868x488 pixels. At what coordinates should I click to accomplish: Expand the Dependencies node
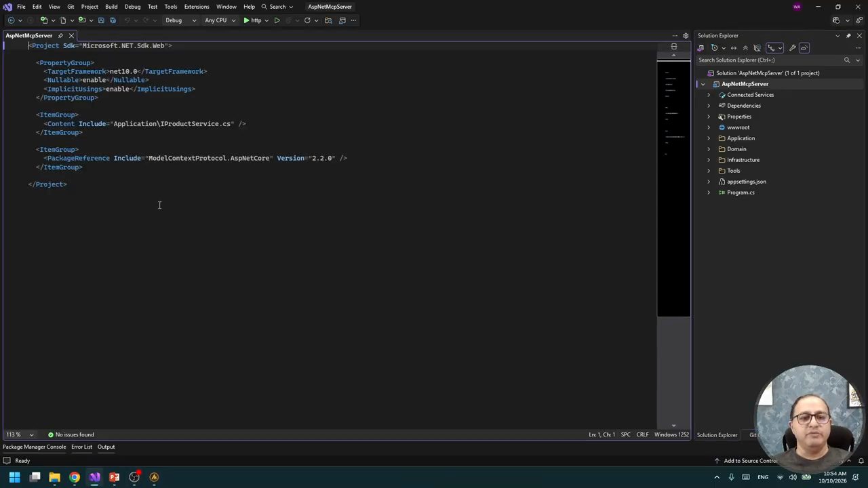(709, 106)
